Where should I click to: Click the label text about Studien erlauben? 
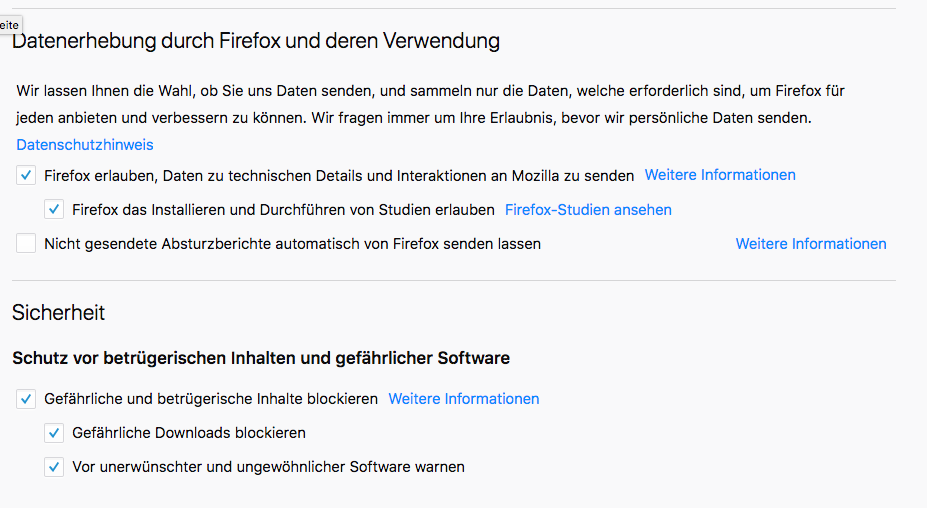(x=284, y=210)
